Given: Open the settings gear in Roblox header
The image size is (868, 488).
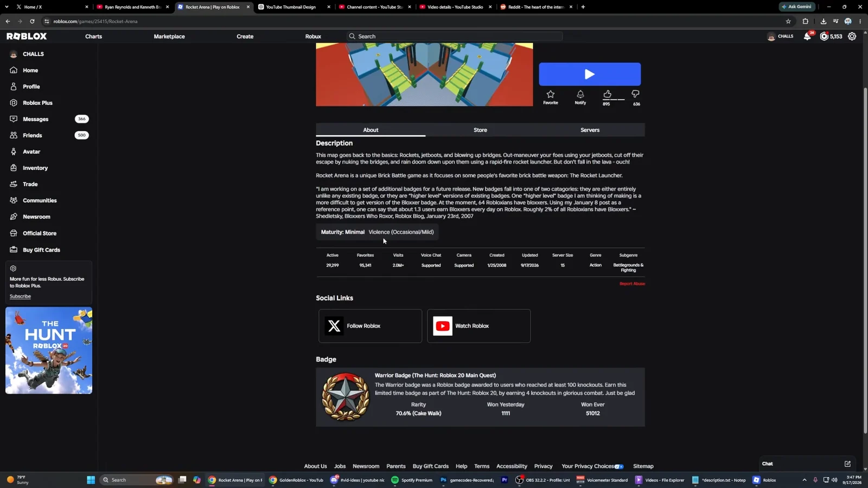Looking at the screenshot, I should (852, 36).
